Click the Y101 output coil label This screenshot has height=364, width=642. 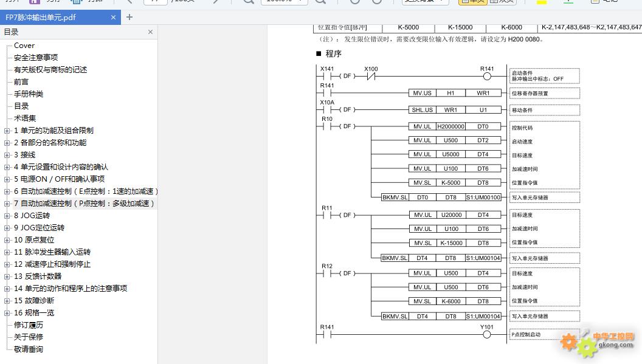pos(486,327)
